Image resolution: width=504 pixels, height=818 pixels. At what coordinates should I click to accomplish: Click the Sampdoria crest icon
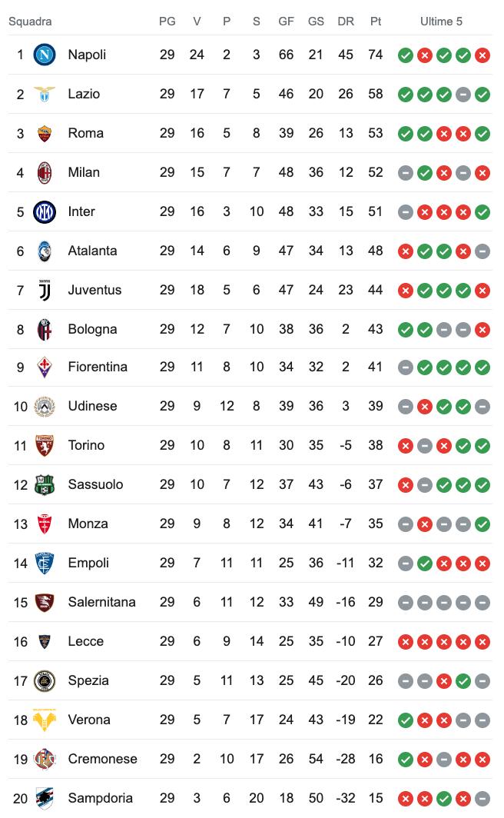click(x=45, y=798)
